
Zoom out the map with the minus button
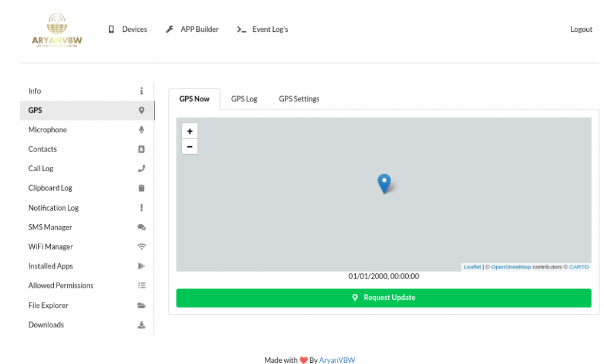[189, 146]
